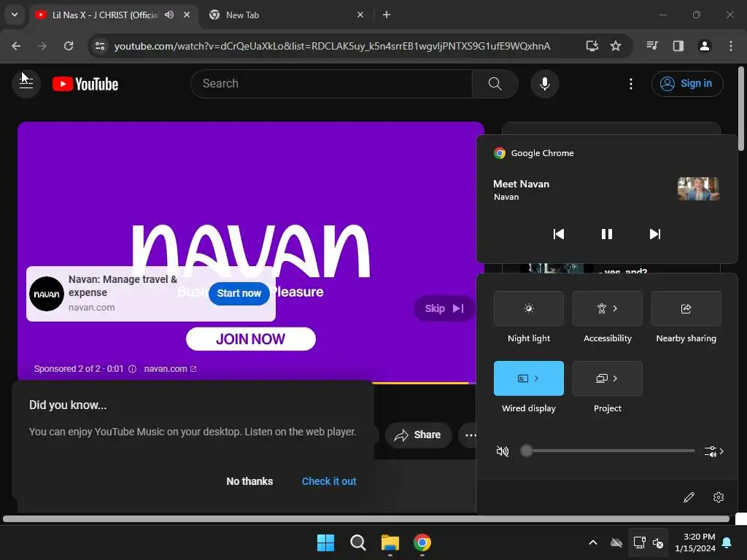Open a new browser tab
The height and width of the screenshot is (560, 747).
tap(387, 15)
